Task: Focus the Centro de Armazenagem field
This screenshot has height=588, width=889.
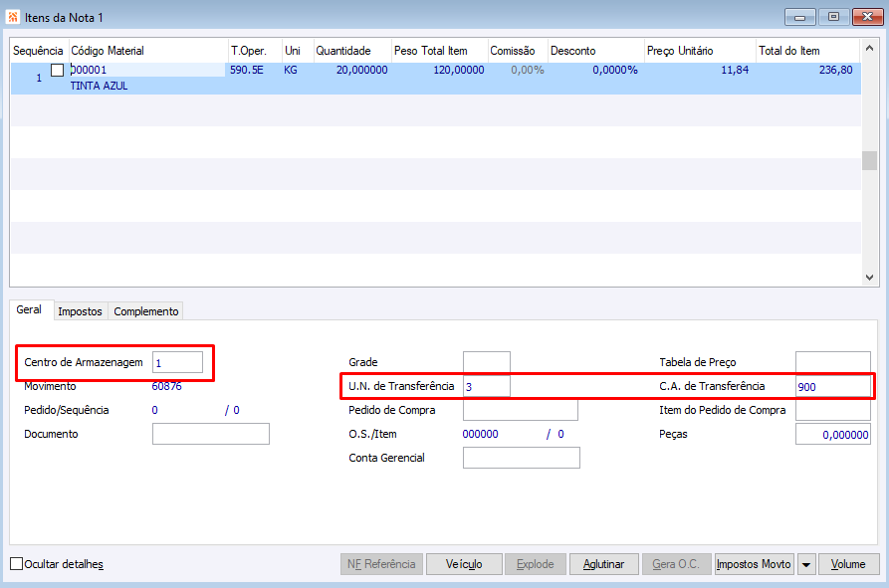Action: point(177,362)
